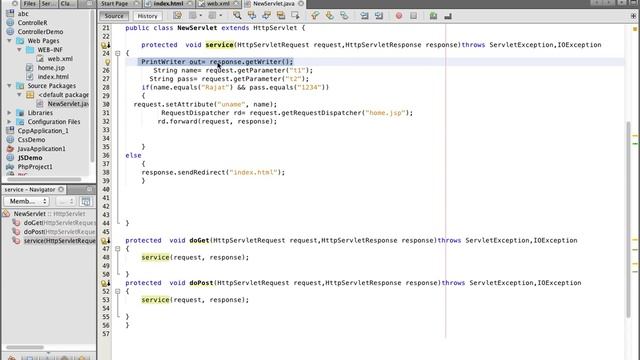The image size is (640, 360).
Task: Click Next Bookmark icon
Action: [329, 16]
